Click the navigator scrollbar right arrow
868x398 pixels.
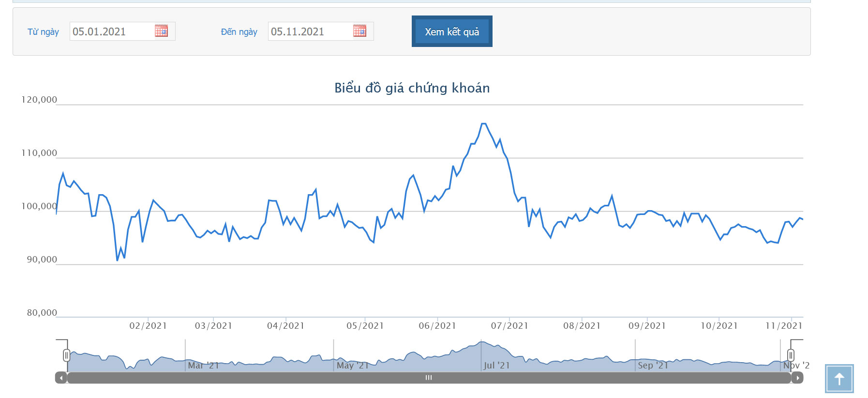point(797,378)
